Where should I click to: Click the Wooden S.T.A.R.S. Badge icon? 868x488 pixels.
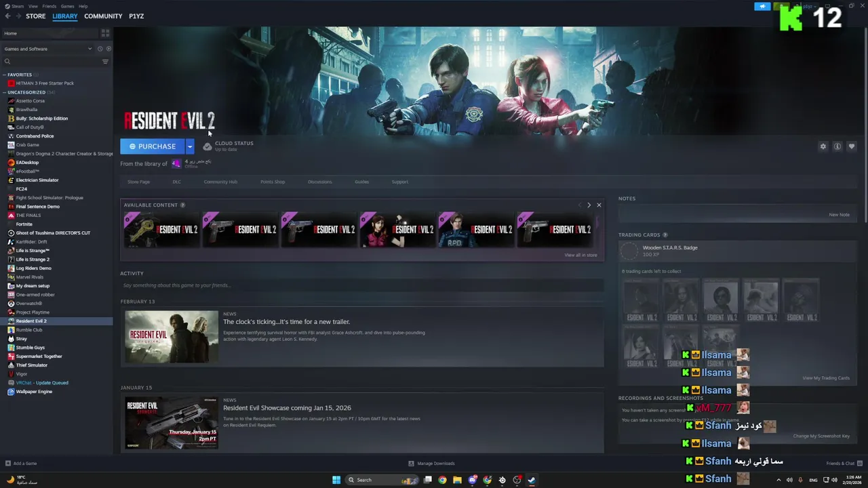629,251
